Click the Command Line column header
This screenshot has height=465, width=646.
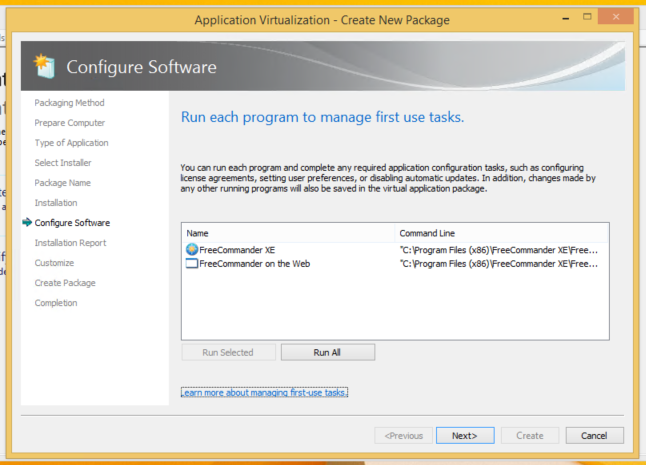[x=502, y=232]
